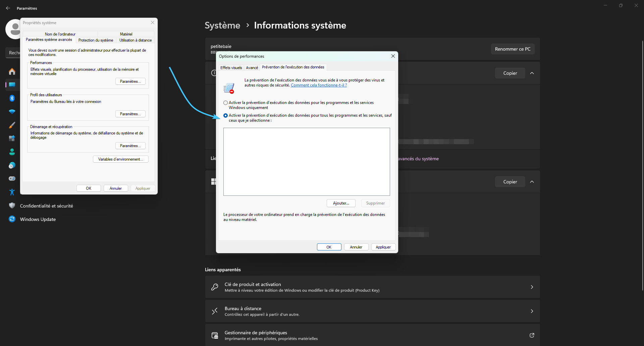
Task: Expand Bureau à distance chevron
Action: (x=532, y=311)
